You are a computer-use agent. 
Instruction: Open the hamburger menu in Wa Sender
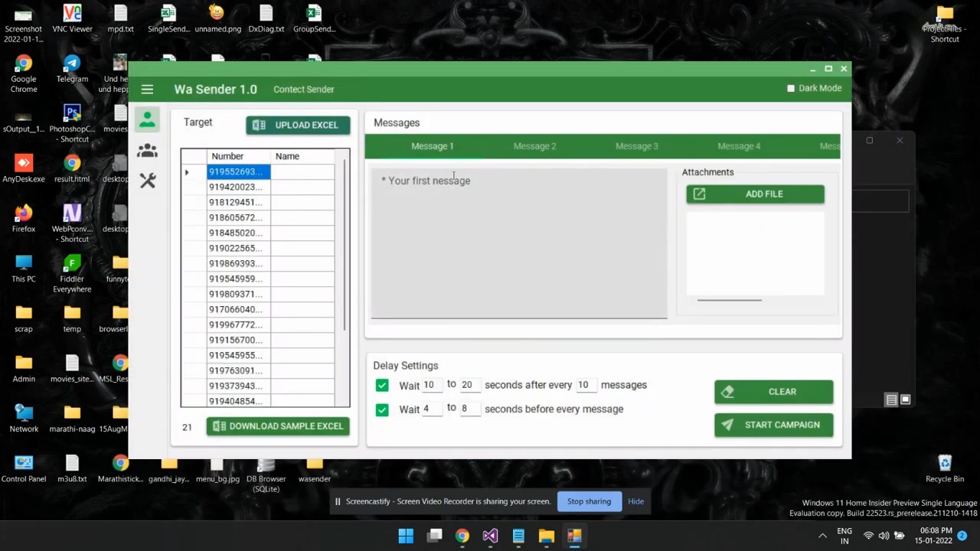click(147, 90)
